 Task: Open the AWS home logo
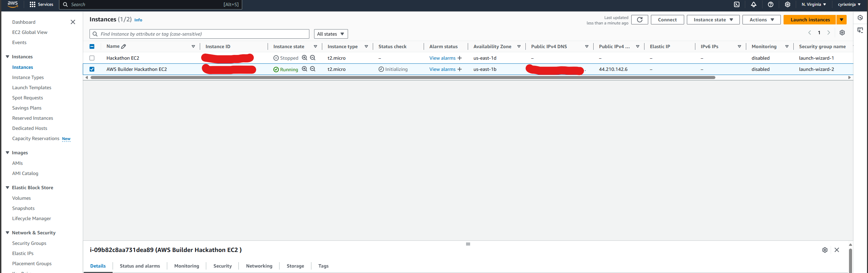coord(13,4)
